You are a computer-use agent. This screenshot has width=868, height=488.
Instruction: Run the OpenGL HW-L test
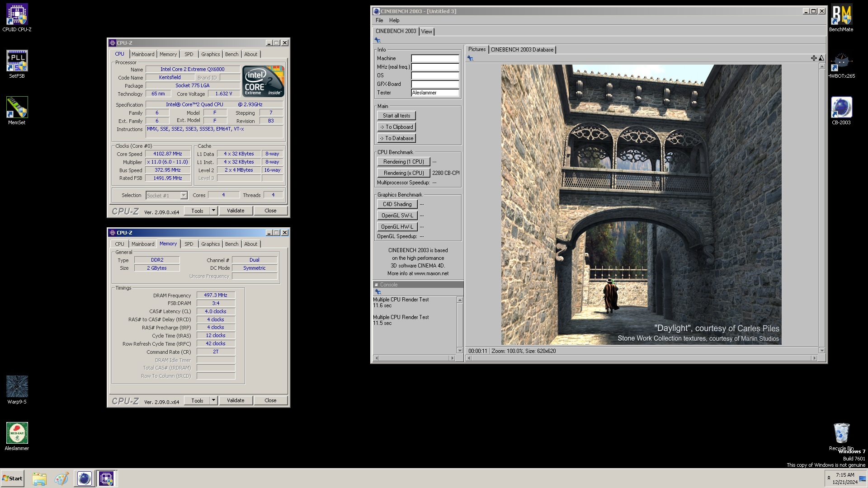(397, 227)
